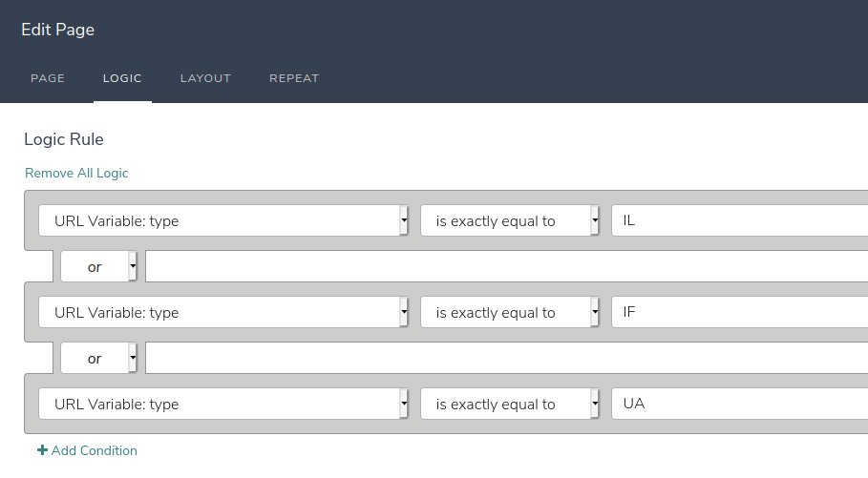Switch to the PAGE tab

[48, 78]
